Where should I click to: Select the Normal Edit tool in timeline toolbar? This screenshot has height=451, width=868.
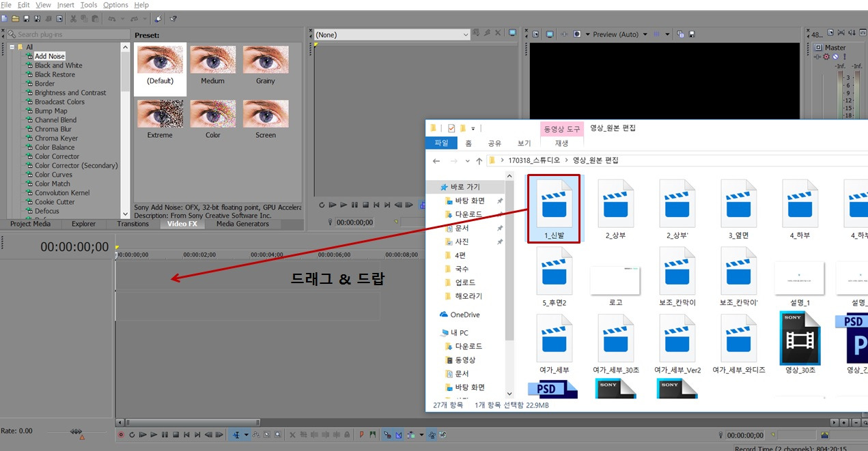[x=237, y=435]
